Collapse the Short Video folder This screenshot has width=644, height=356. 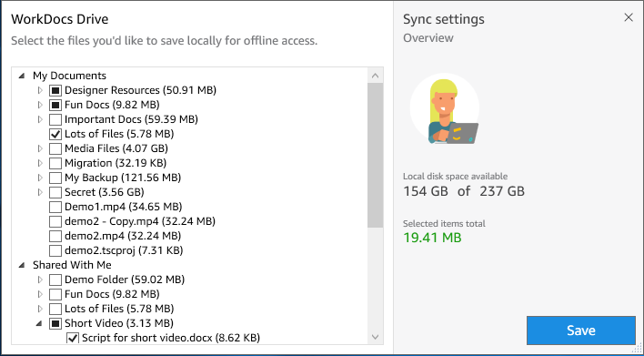[x=39, y=323]
